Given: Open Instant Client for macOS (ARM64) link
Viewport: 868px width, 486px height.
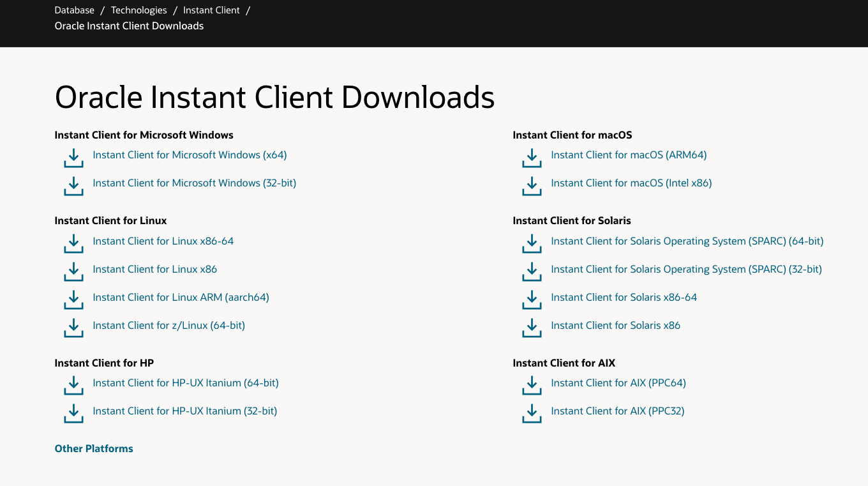Looking at the screenshot, I should coord(629,155).
